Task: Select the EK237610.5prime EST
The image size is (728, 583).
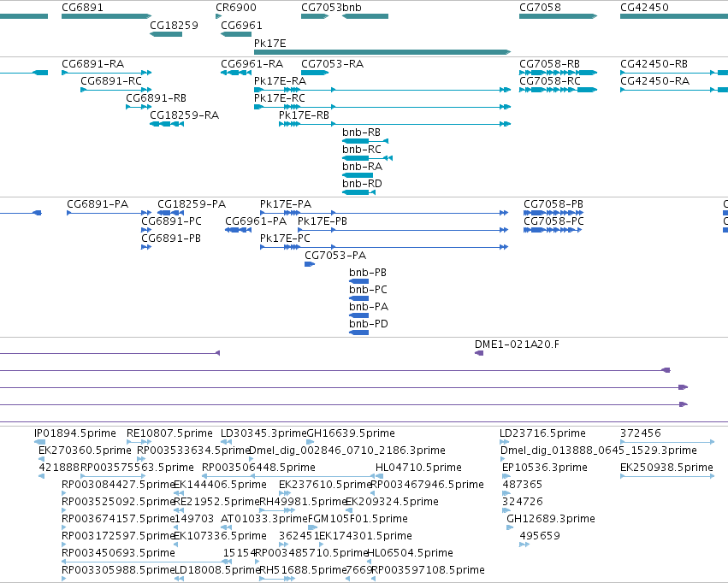Action: (285, 493)
